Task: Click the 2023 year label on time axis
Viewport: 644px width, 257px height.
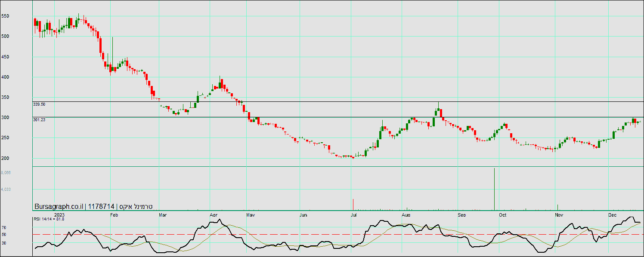Action: (59, 214)
